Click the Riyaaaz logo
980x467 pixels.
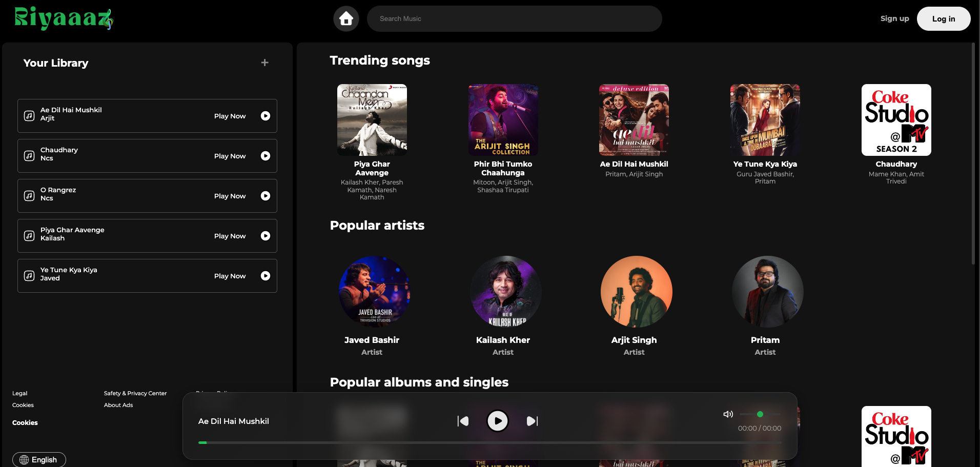pyautogui.click(x=64, y=19)
